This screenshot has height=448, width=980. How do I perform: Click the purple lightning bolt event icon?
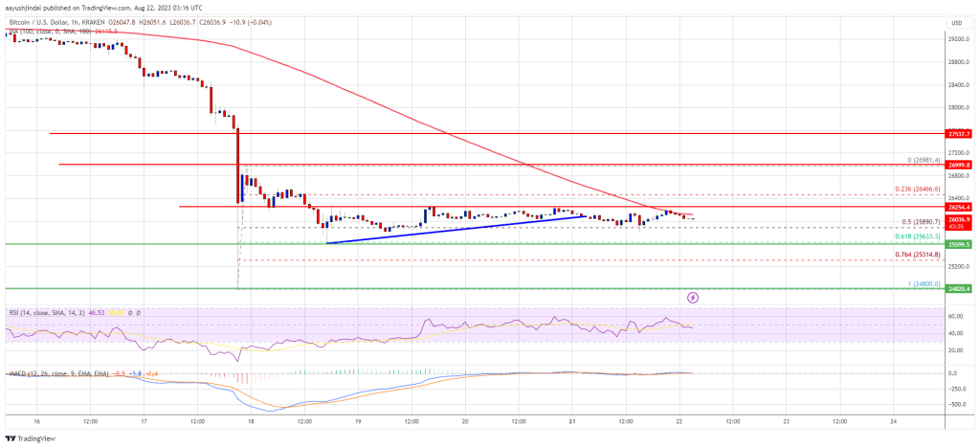click(693, 298)
